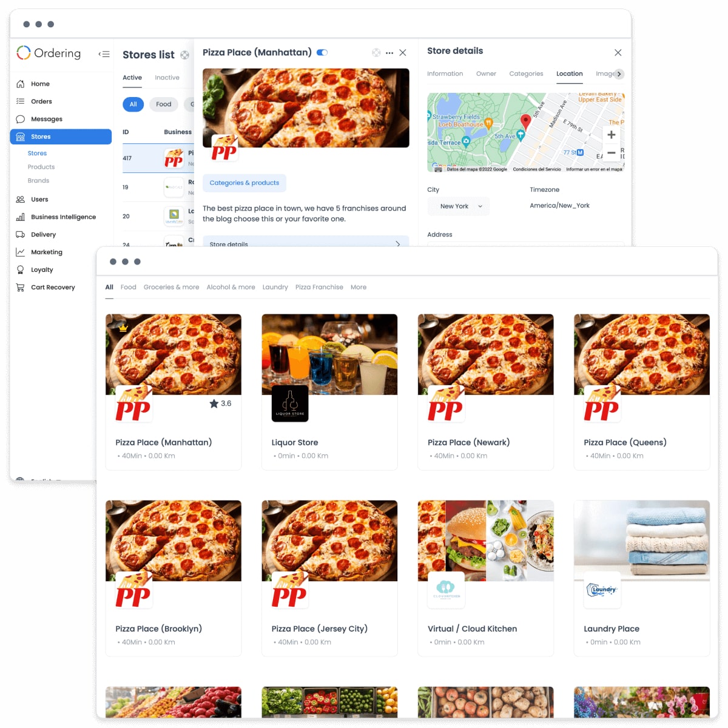728x728 pixels.
Task: Click the All filter pill in Stores list
Action: [x=133, y=104]
